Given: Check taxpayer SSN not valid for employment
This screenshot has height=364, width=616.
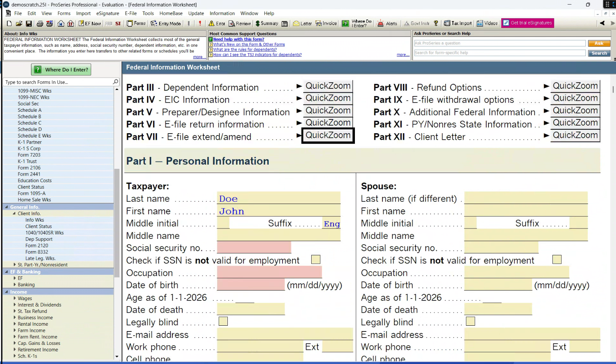Looking at the screenshot, I should (x=316, y=260).
